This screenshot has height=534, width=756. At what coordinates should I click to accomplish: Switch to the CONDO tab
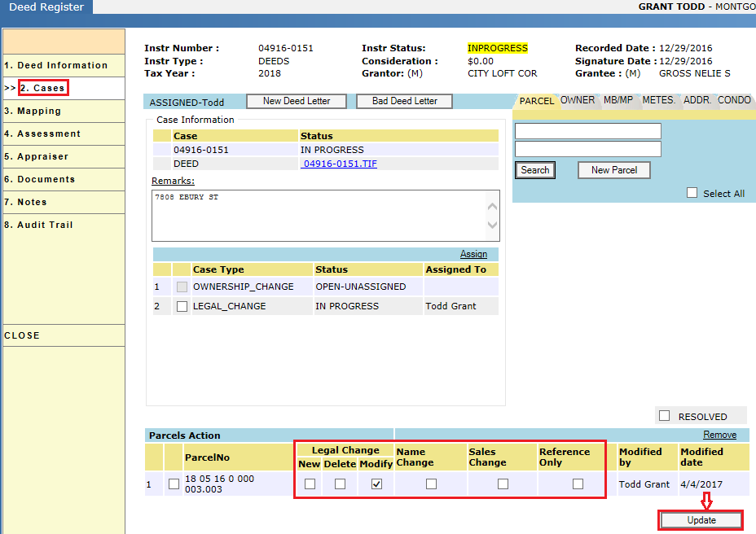click(x=734, y=100)
